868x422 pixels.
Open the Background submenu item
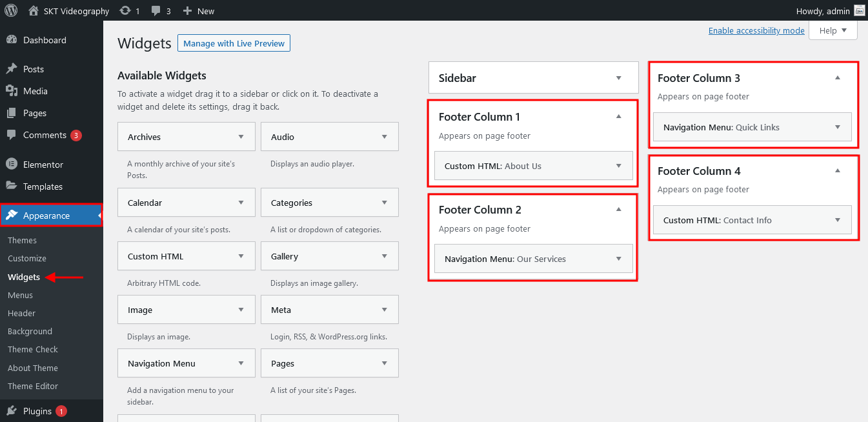tap(30, 331)
